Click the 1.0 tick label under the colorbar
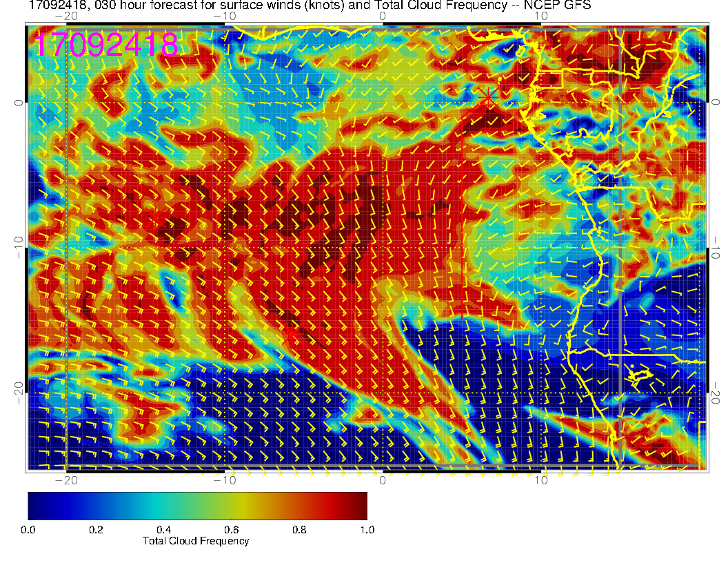 pos(367,530)
